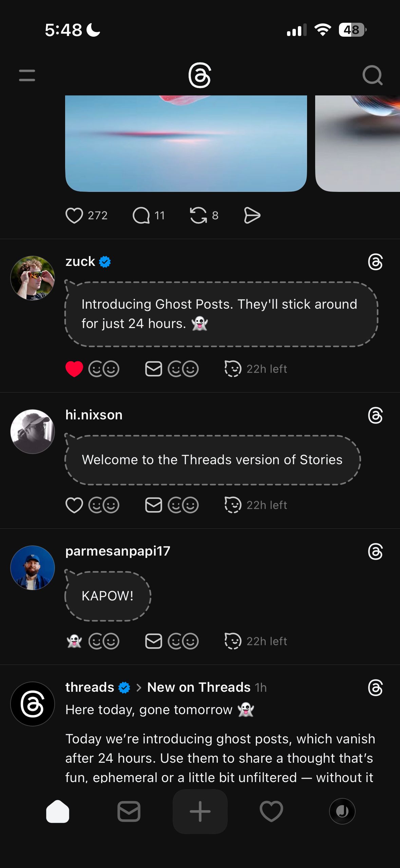Tap Threads icon beside zuck's post
Viewport: 400px width, 868px height.
click(375, 262)
